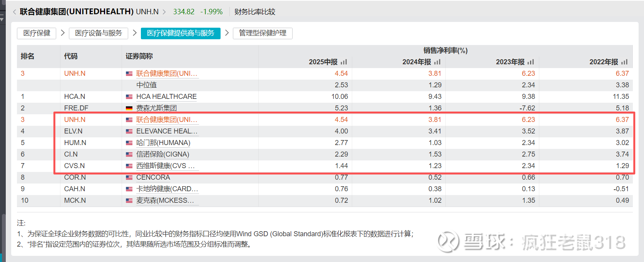Click the US flag icon in the 麦克森 row
The image size is (644, 262).
coord(129,201)
